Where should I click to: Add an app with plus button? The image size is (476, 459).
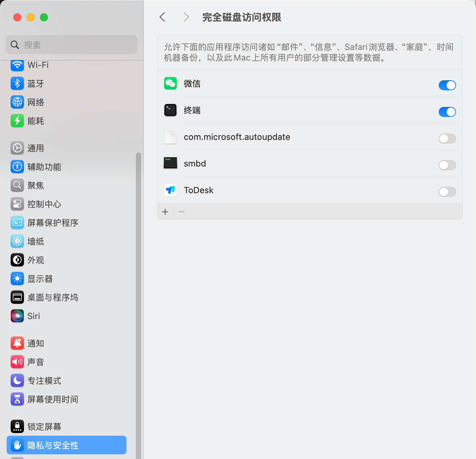point(165,212)
